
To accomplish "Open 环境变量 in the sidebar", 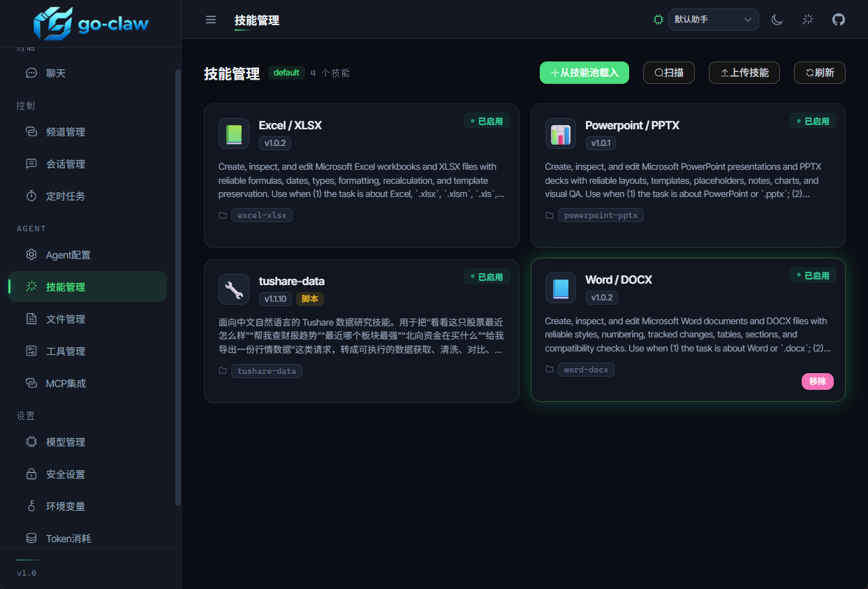I will pos(87,506).
